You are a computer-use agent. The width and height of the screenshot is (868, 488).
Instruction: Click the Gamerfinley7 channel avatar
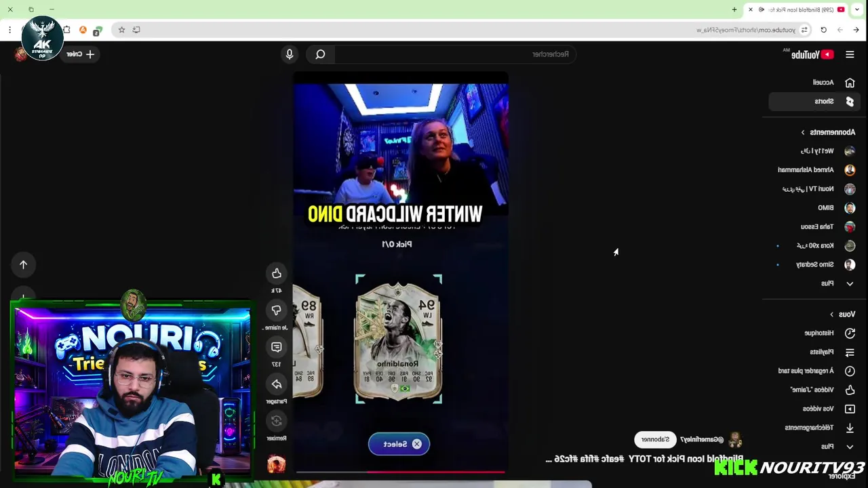coord(735,440)
